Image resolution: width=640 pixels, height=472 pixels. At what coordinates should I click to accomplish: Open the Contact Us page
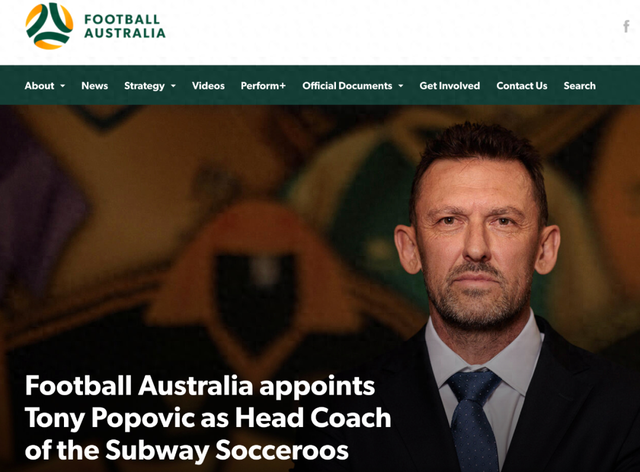tap(522, 86)
